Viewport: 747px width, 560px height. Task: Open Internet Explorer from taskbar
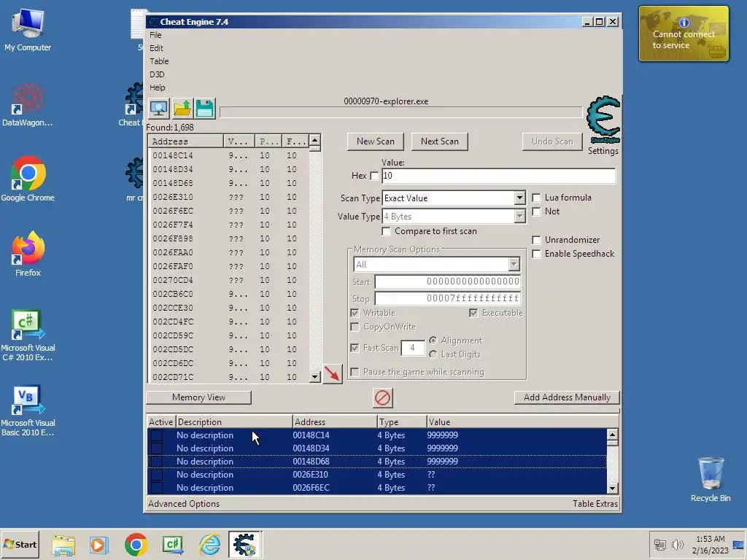pos(209,545)
